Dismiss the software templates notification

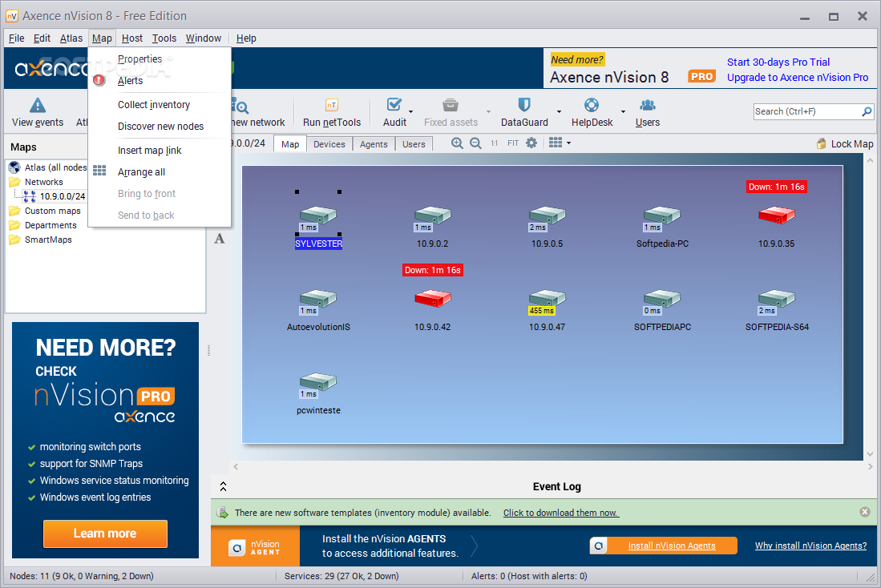pos(865,512)
